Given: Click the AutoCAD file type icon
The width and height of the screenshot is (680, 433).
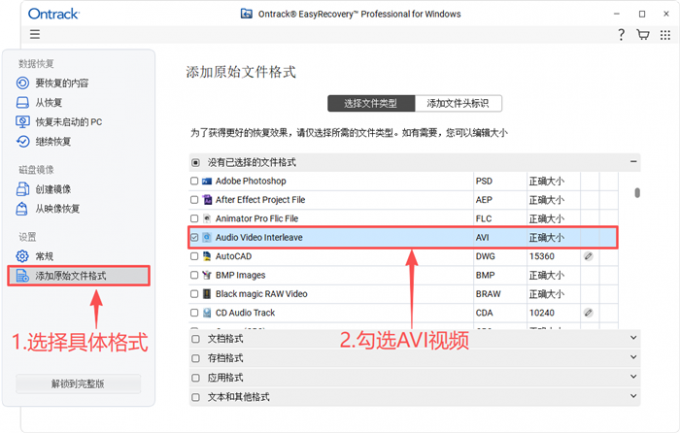Looking at the screenshot, I should [x=207, y=256].
